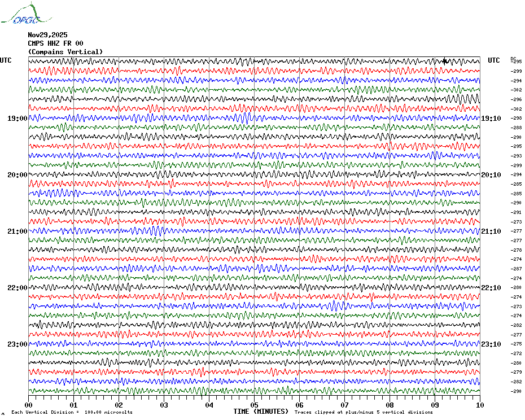Click the 22:00 time label

[17, 288]
